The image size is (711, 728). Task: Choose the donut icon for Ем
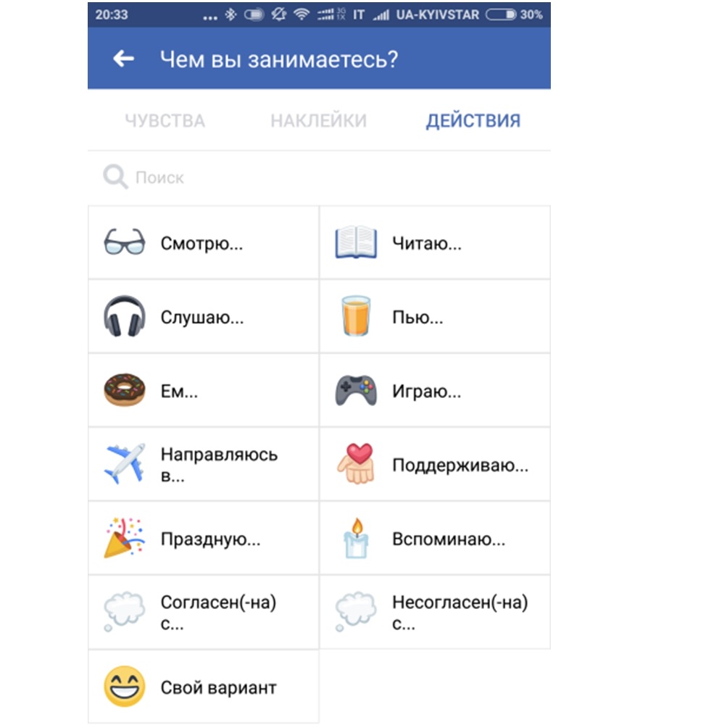tap(125, 390)
